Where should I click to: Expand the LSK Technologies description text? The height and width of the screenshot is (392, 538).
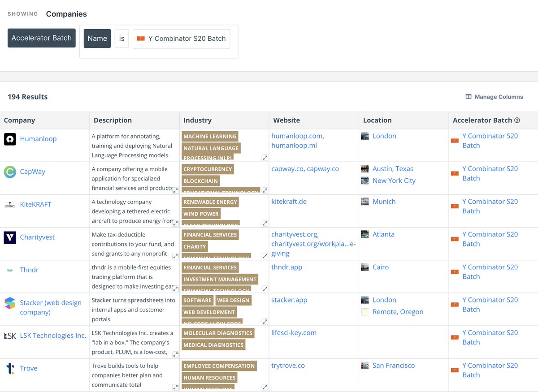(175, 354)
